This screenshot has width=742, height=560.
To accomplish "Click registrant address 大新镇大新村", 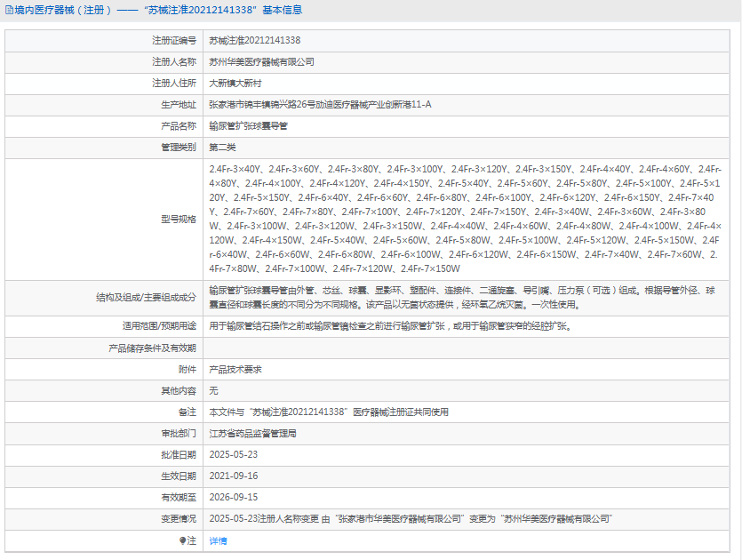I will [235, 84].
